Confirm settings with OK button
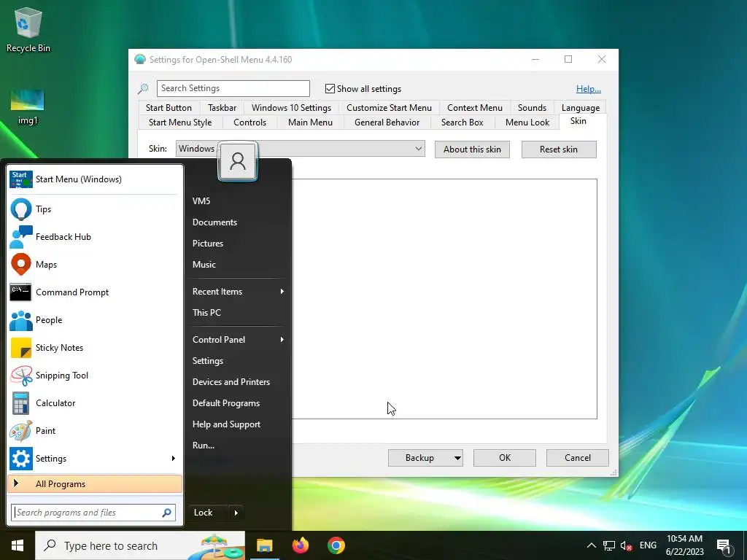This screenshot has height=560, width=747. tap(505, 458)
